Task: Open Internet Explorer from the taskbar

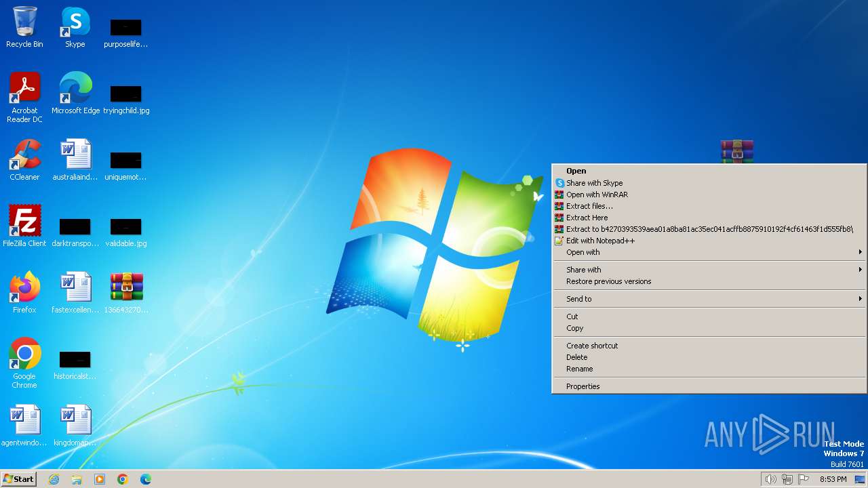Action: point(54,479)
